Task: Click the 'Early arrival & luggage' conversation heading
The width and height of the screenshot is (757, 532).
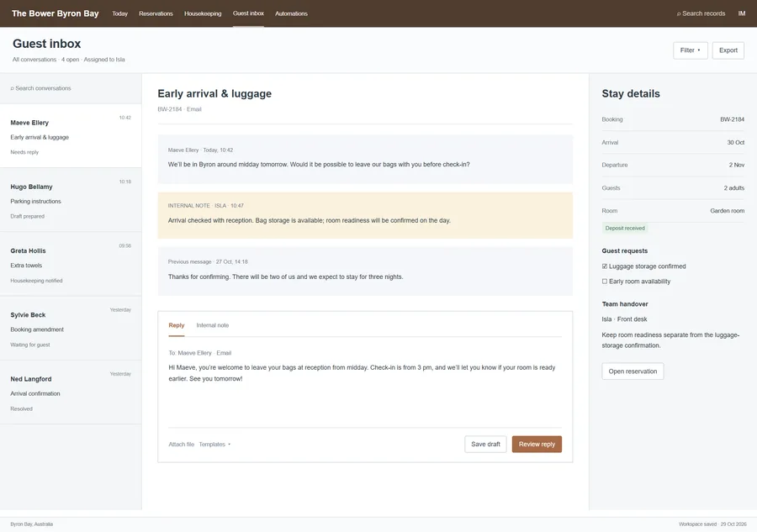Action: pos(214,93)
